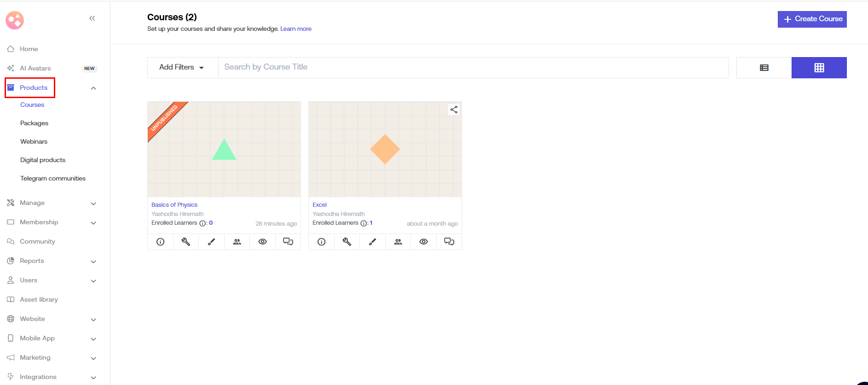The image size is (868, 385).
Task: Click the wrench icon on Basics of Physics card
Action: 186,242
